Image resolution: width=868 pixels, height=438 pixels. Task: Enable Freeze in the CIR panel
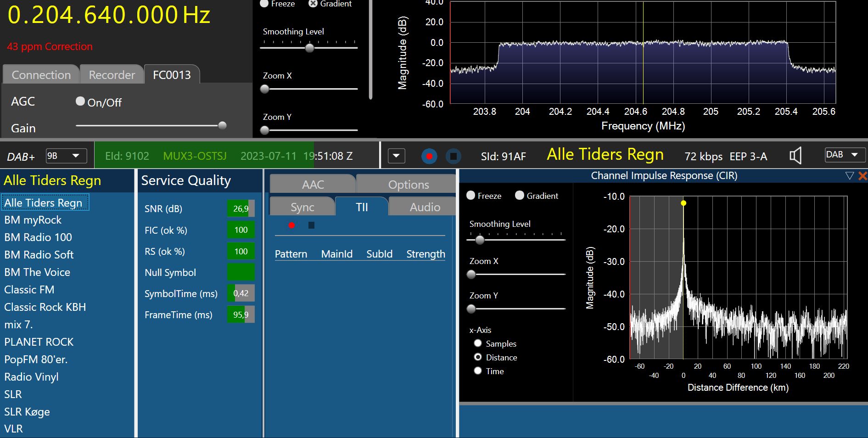click(x=471, y=196)
